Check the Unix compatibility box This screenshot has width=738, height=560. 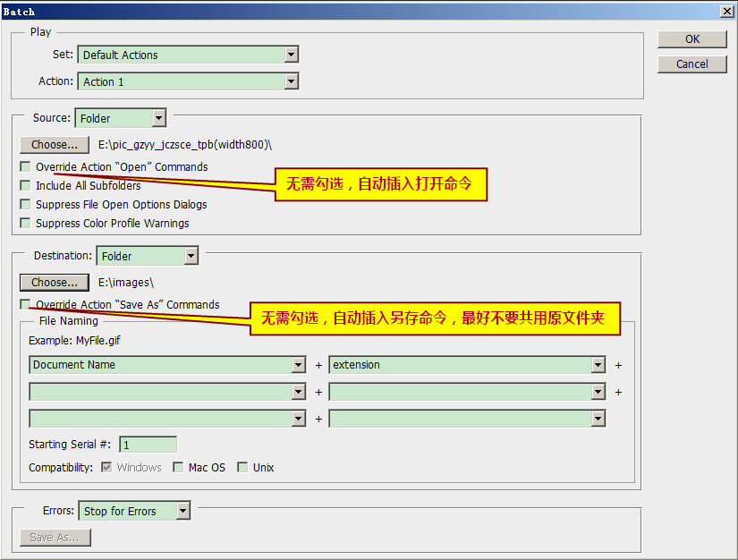[x=242, y=468]
